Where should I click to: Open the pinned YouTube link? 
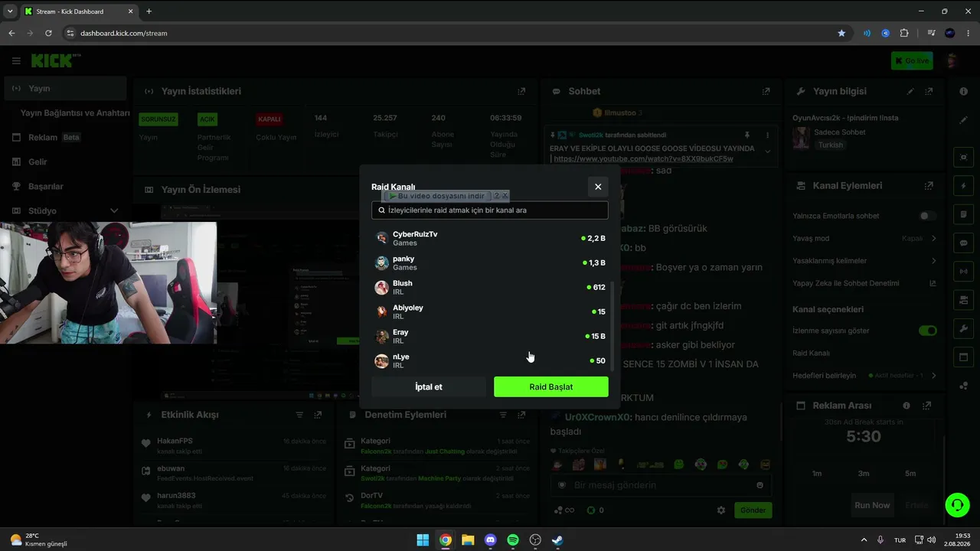(643, 159)
